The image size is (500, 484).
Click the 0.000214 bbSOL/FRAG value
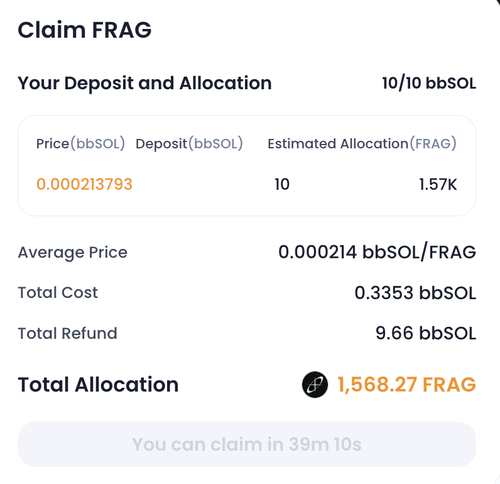point(377,252)
